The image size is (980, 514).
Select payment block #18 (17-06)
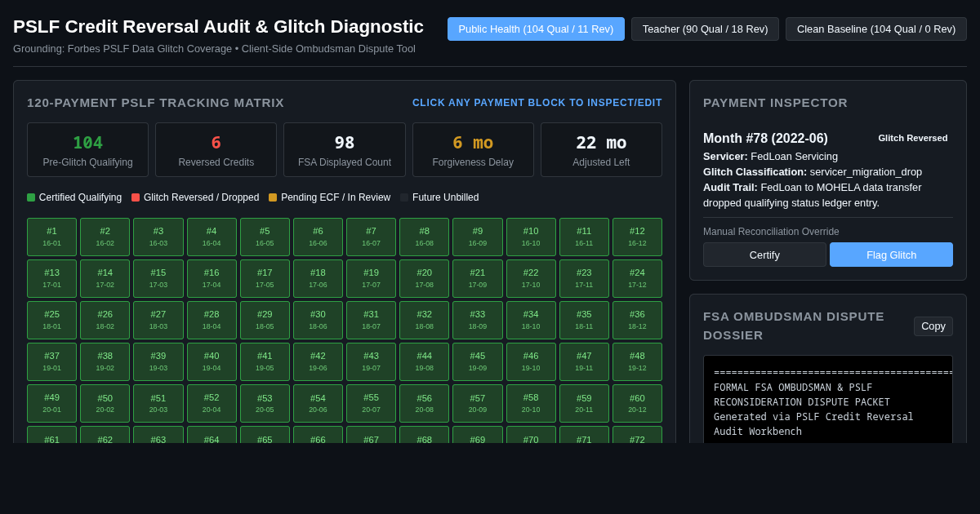click(x=318, y=278)
